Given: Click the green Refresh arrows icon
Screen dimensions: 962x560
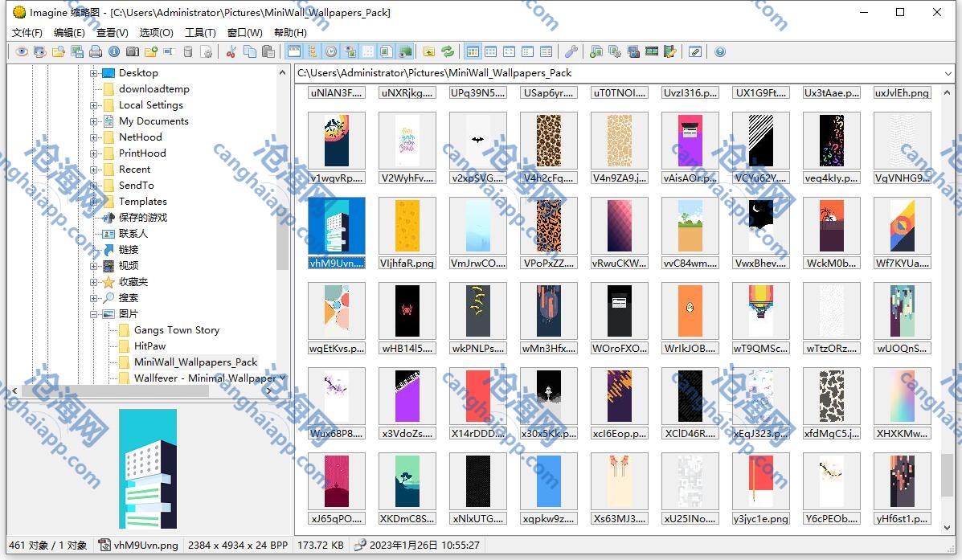Looking at the screenshot, I should pos(448,52).
